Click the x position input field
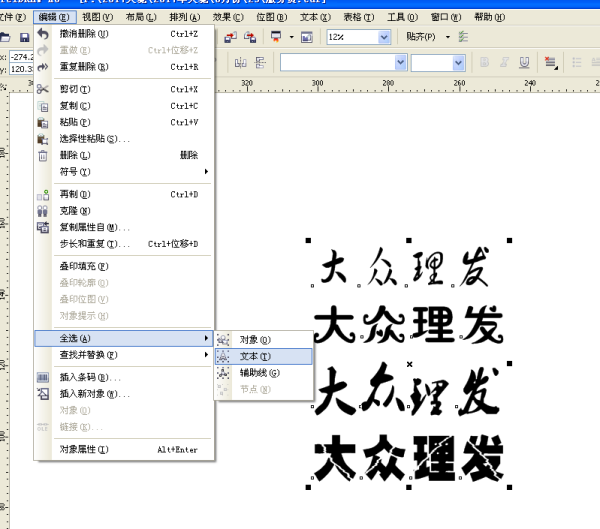 pyautogui.click(x=21, y=57)
